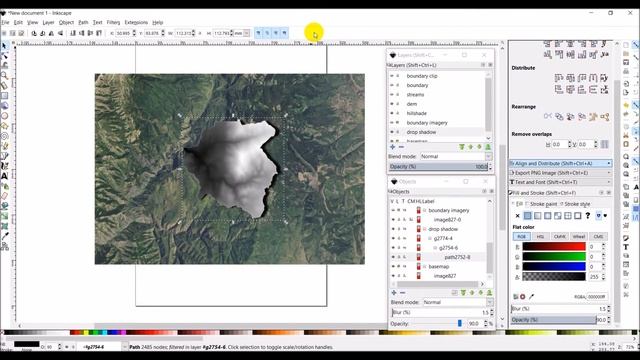Click the Remove overlaps apply button
This screenshot has width=640, height=360.
click(604, 144)
